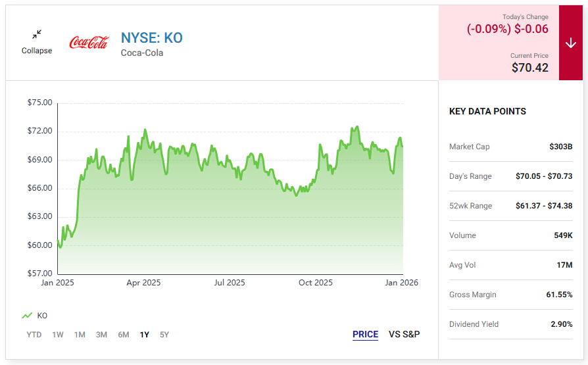Click the KO legend label
The image size is (588, 365).
(42, 316)
